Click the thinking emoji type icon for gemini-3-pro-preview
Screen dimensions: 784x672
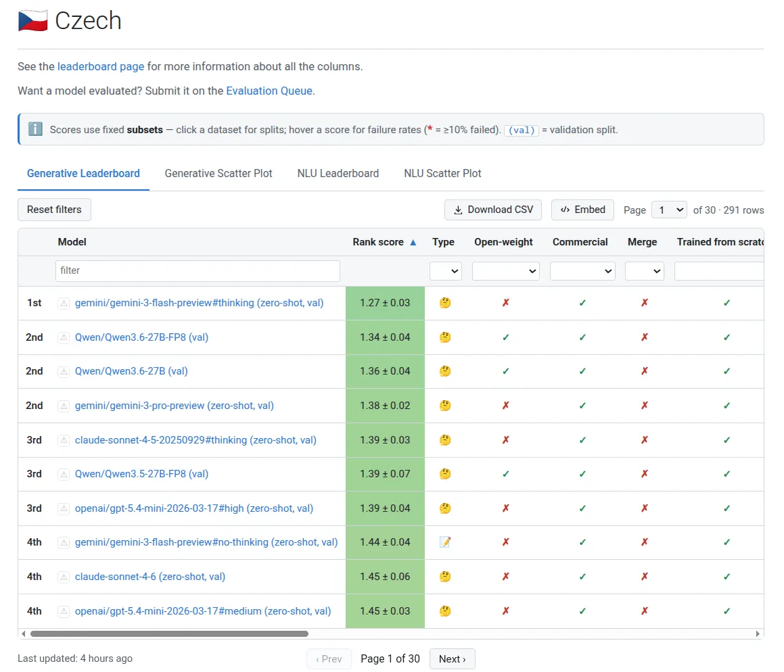tap(445, 406)
